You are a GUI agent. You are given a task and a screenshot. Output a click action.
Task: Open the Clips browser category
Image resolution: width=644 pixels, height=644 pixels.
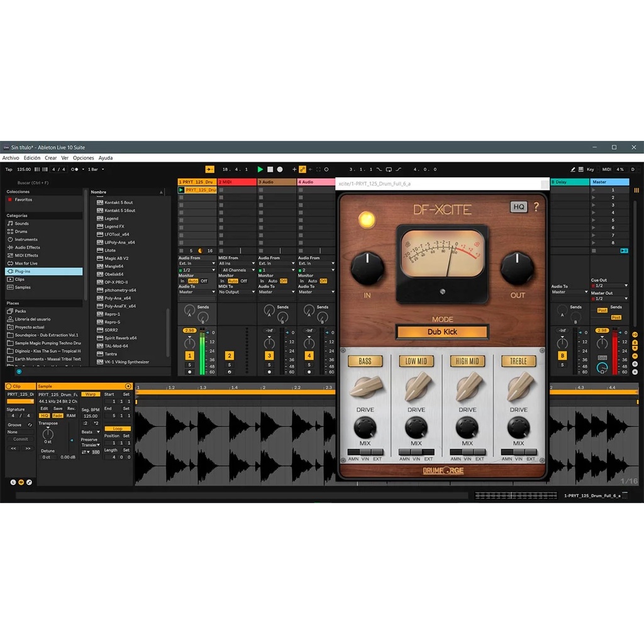point(19,279)
